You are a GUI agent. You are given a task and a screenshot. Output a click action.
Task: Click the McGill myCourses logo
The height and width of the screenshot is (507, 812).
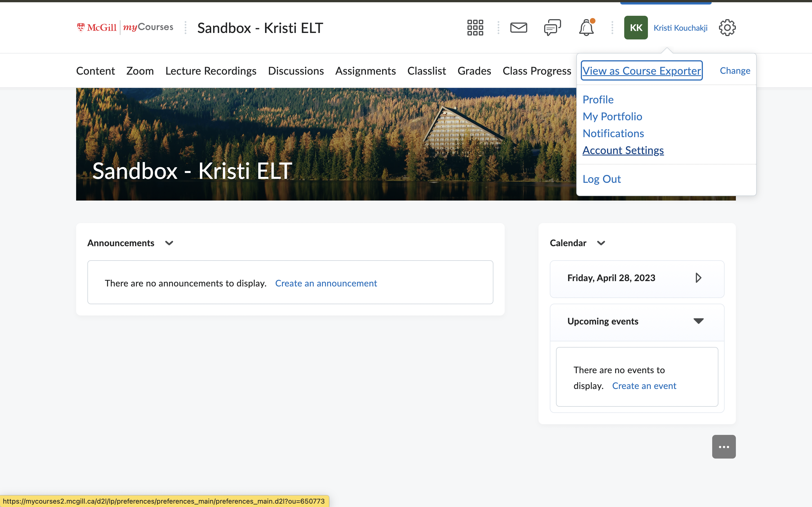pyautogui.click(x=125, y=27)
